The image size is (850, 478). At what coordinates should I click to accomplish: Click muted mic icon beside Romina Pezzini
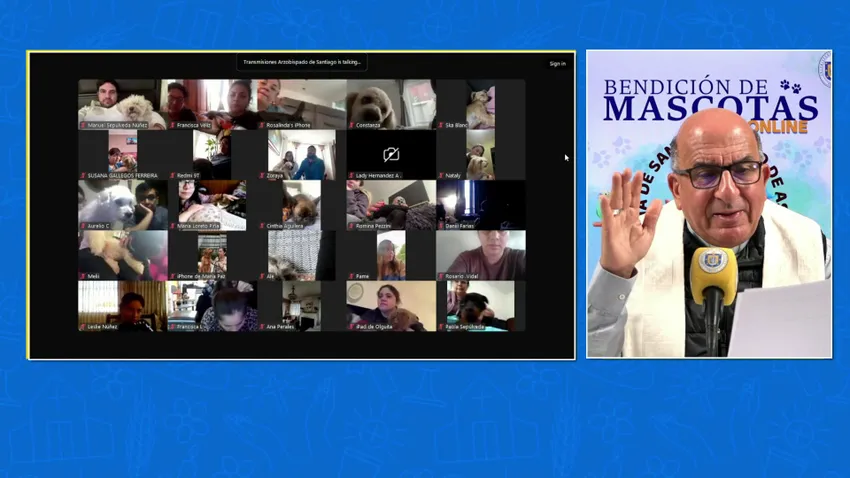click(351, 227)
